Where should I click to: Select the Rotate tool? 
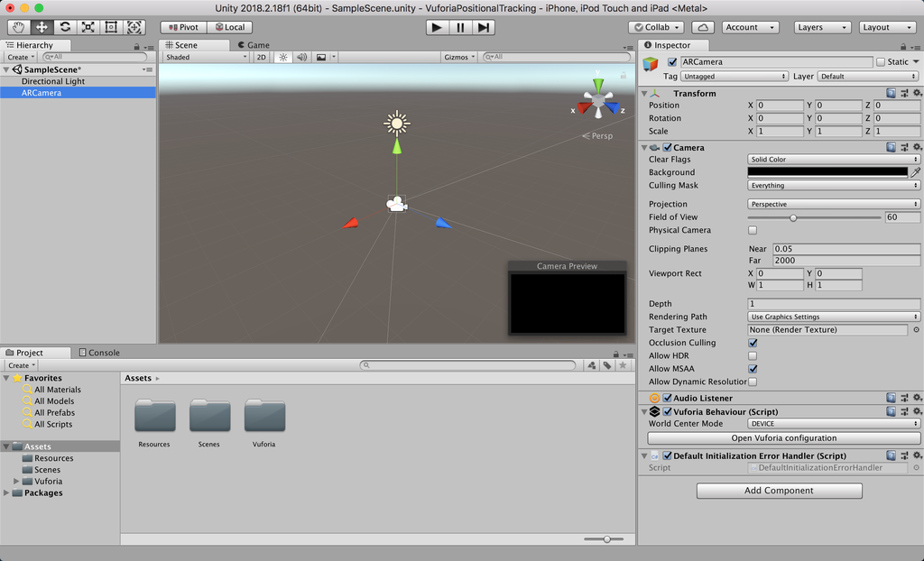click(65, 27)
